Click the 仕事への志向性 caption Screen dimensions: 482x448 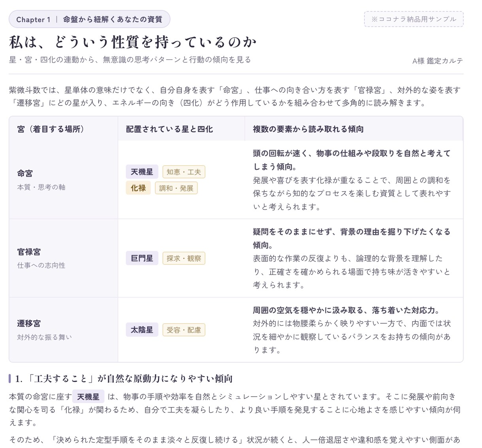pos(41,265)
